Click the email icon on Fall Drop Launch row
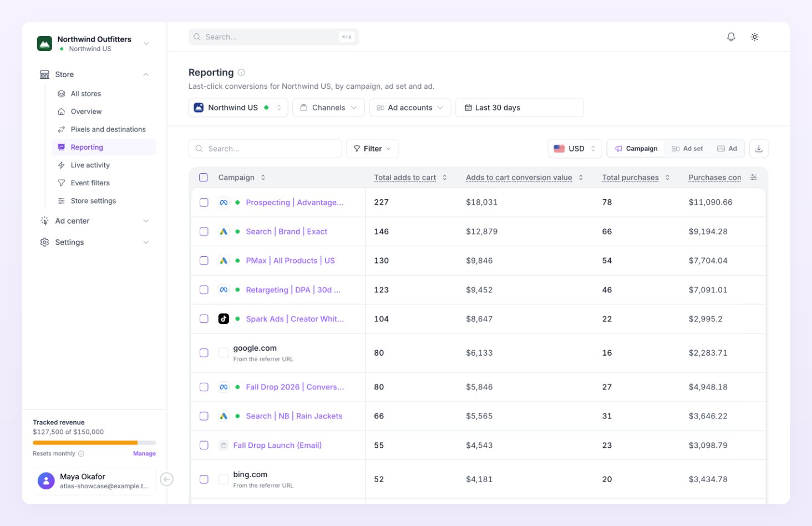The image size is (812, 526). [x=224, y=445]
